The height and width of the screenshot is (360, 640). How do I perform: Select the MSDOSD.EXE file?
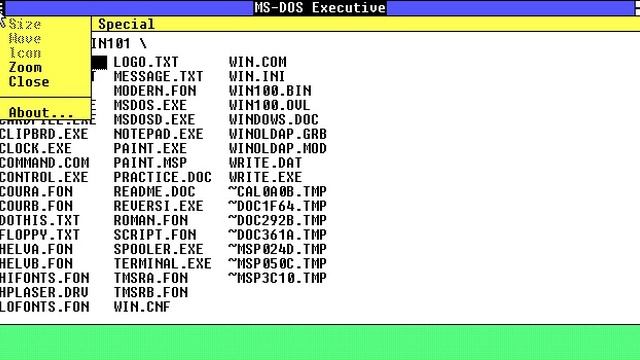(154, 120)
